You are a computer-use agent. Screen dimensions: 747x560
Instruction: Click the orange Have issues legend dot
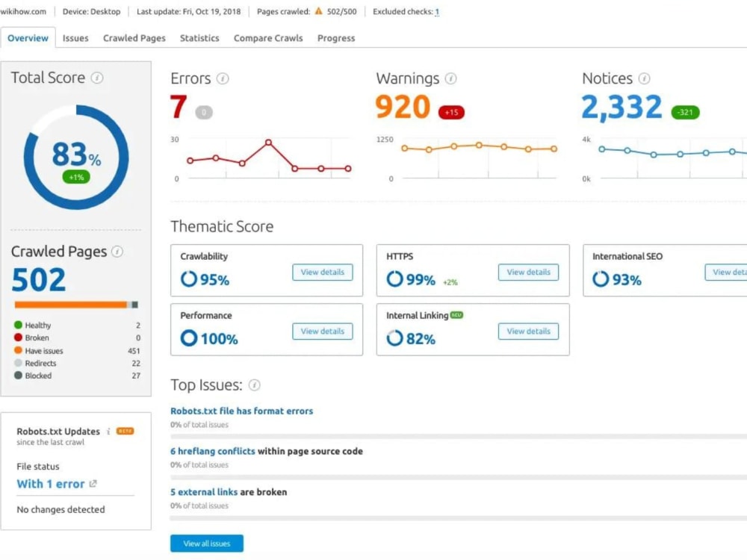click(x=18, y=350)
